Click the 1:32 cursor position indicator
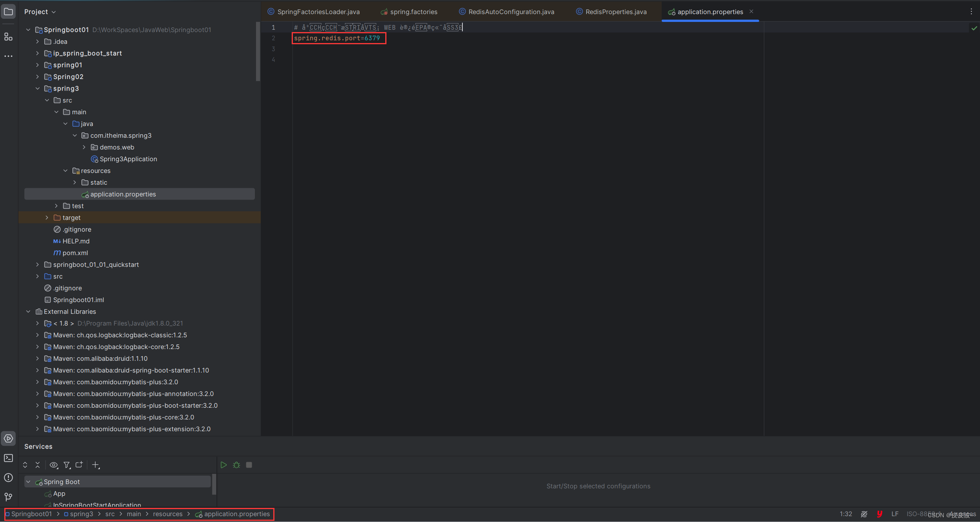The image size is (980, 522). point(846,514)
